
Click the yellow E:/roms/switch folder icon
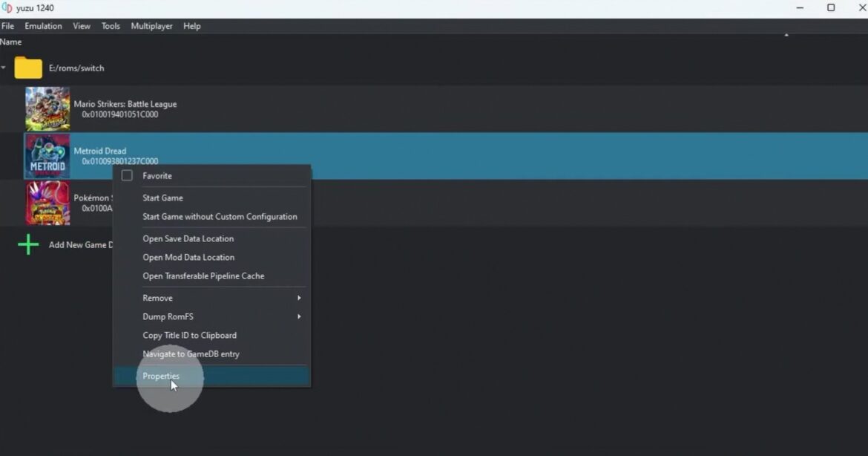(x=28, y=68)
